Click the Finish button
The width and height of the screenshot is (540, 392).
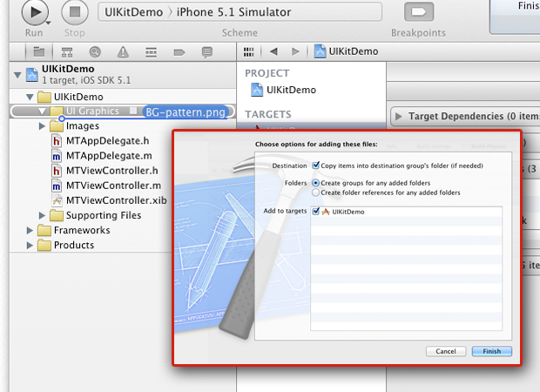click(x=492, y=351)
